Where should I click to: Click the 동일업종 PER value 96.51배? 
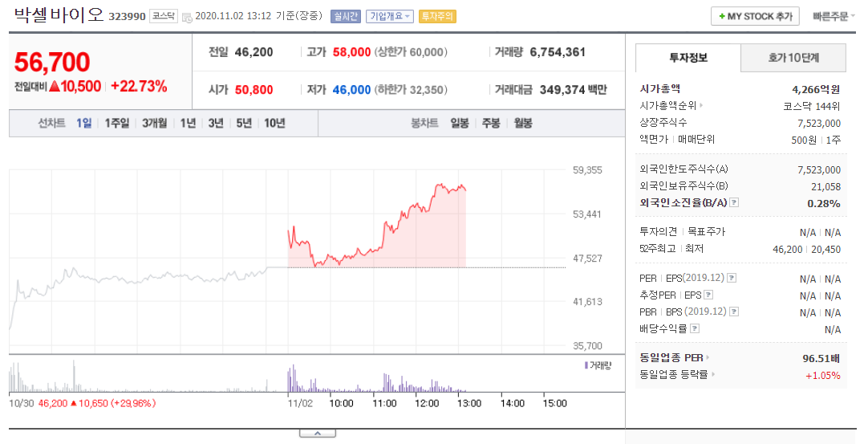(821, 359)
